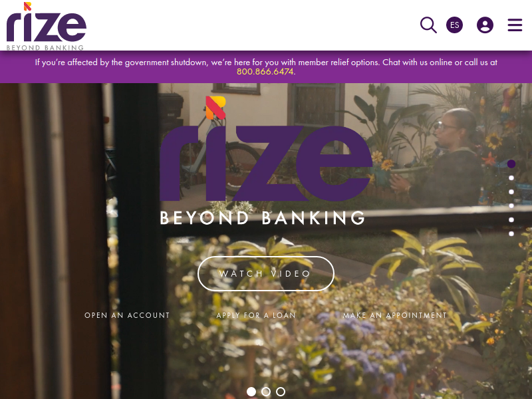This screenshot has width=532, height=399.
Task: Jump to the active purple side dot
Action: [x=511, y=164]
